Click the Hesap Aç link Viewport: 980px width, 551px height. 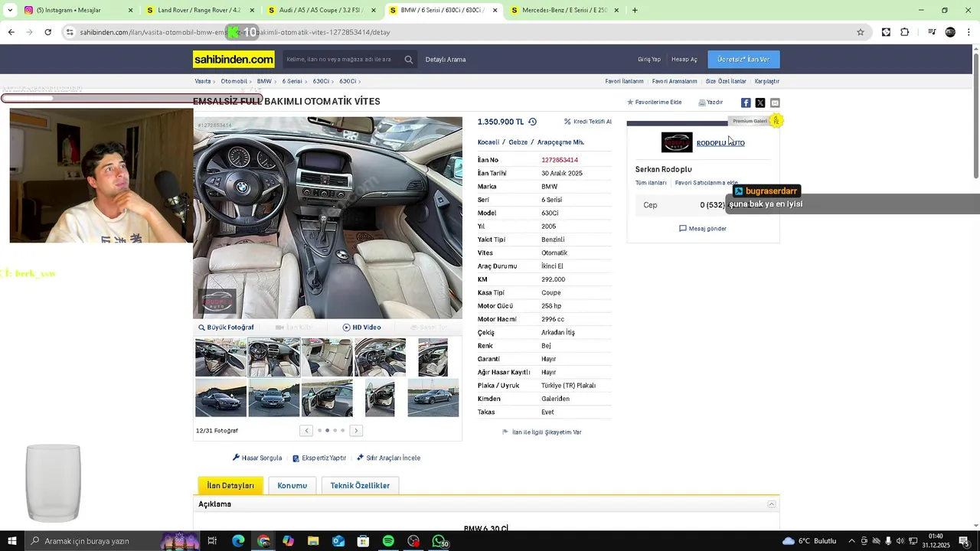[x=684, y=60]
